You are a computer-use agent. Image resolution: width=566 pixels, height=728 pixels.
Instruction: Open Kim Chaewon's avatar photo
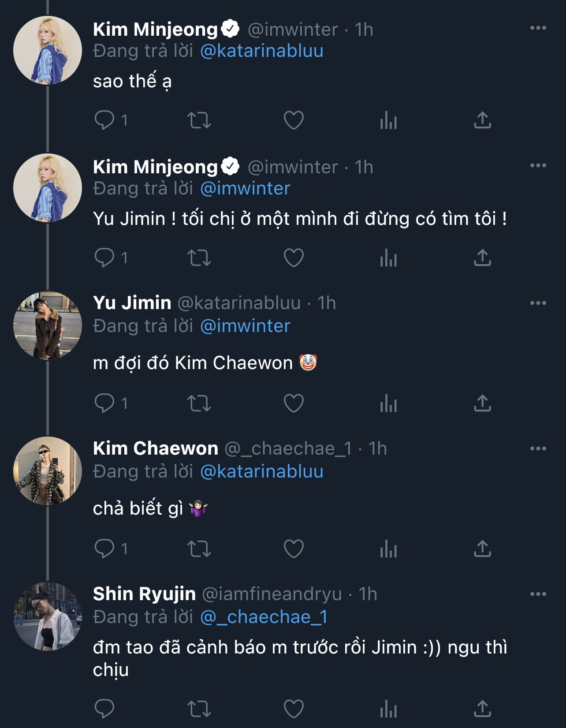(48, 471)
